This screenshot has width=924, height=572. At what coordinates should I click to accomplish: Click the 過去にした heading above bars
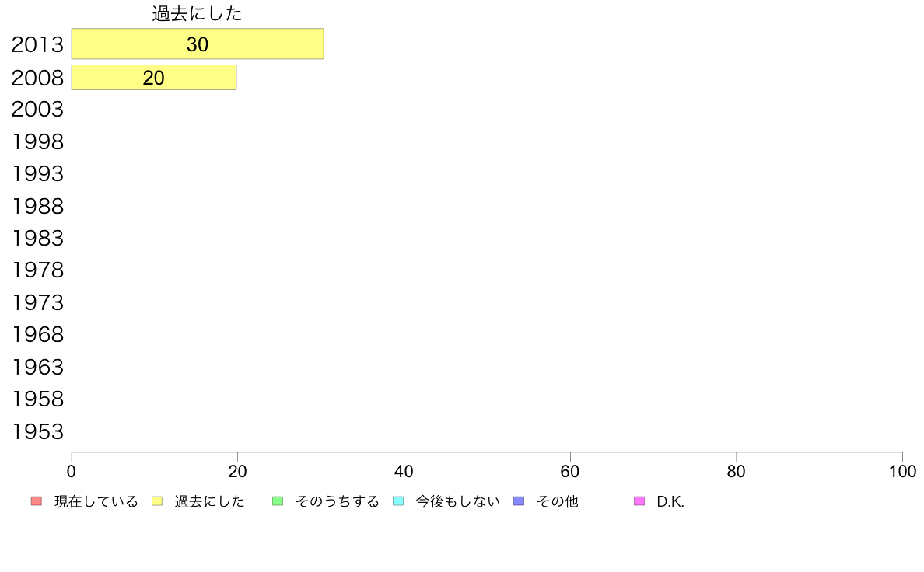point(197,13)
